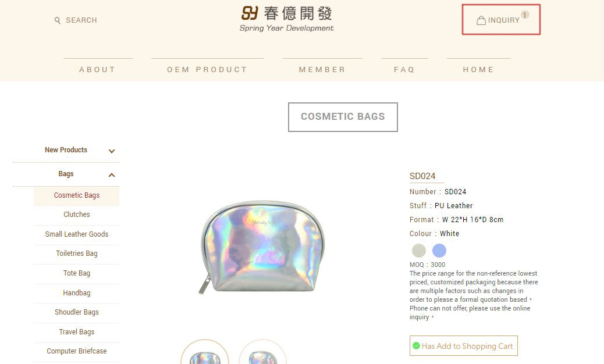The height and width of the screenshot is (364, 604).
Task: Collapse the Bags category chevron
Action: (x=112, y=175)
